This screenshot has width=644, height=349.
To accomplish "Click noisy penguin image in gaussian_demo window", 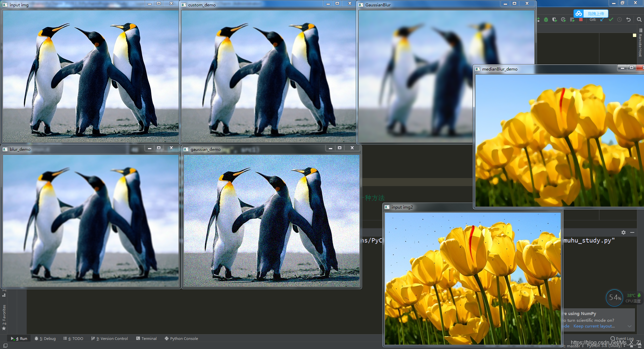I will pos(271,220).
